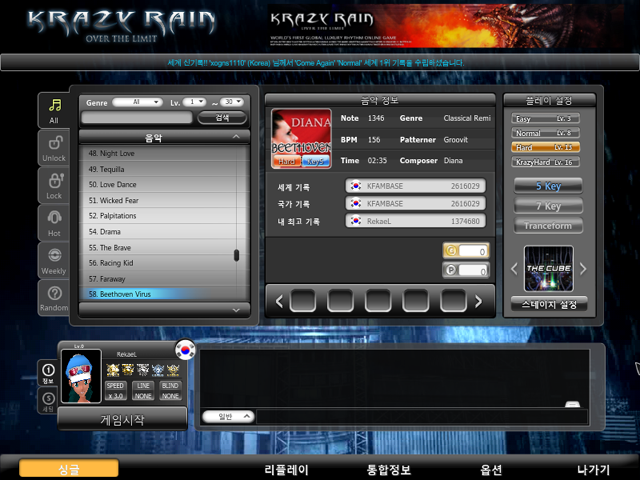
Task: Select Hard Lv. 15 difficulty
Action: [x=545, y=147]
